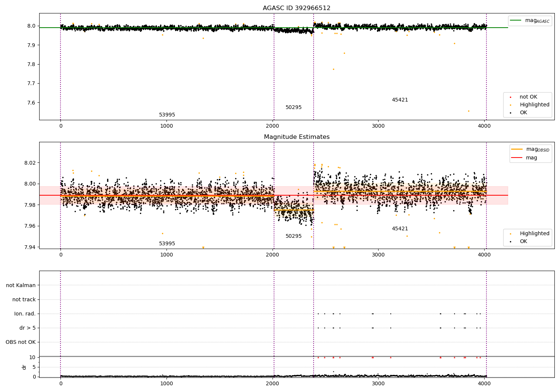The width and height of the screenshot is (560, 392).
Task: Click the "not Kalman" row label
Action: coord(21,286)
